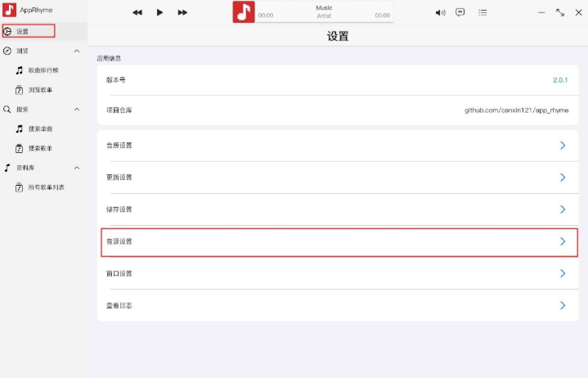Screen dimensions: 588x378
Task: Click playlist icon beside 浏览歌单
Action: click(x=19, y=90)
